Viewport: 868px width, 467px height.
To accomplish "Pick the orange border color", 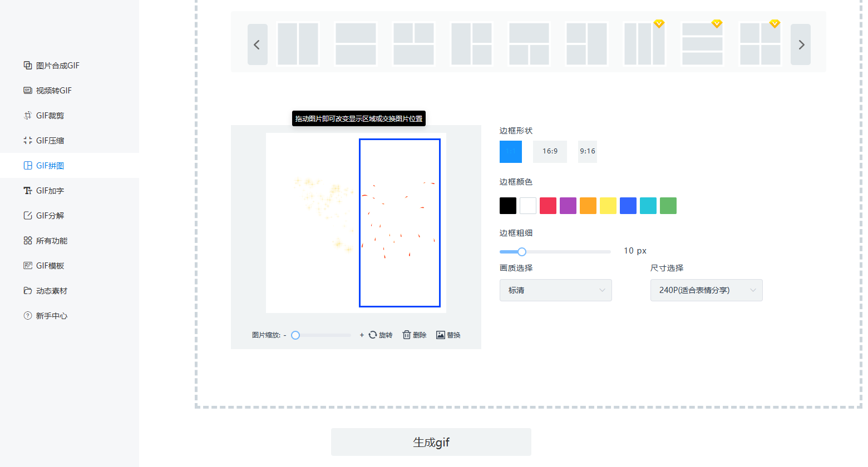I will (x=588, y=206).
